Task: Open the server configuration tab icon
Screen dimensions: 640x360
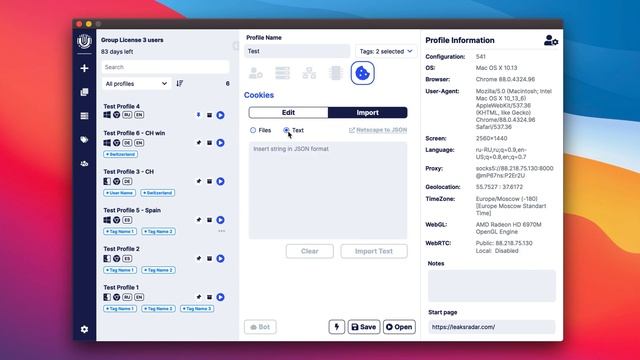Action: (x=282, y=73)
